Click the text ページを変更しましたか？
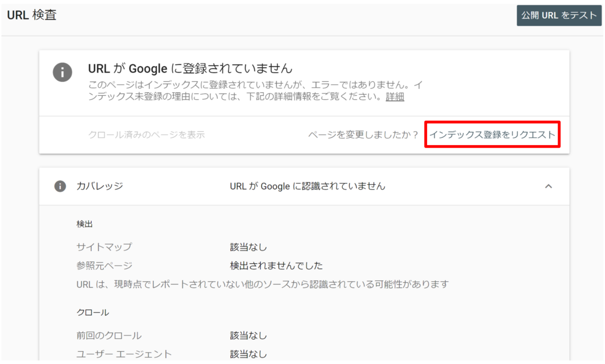The image size is (605, 364). click(x=364, y=135)
